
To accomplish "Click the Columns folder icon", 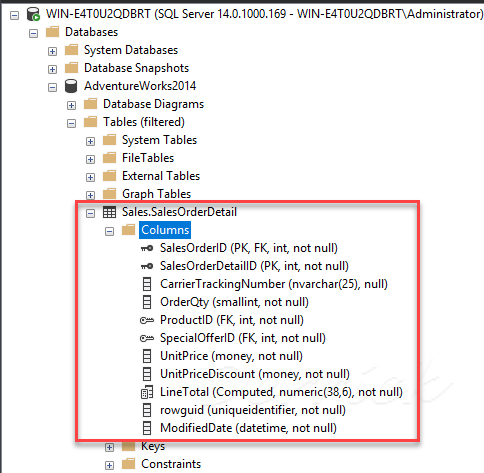I will (x=128, y=230).
